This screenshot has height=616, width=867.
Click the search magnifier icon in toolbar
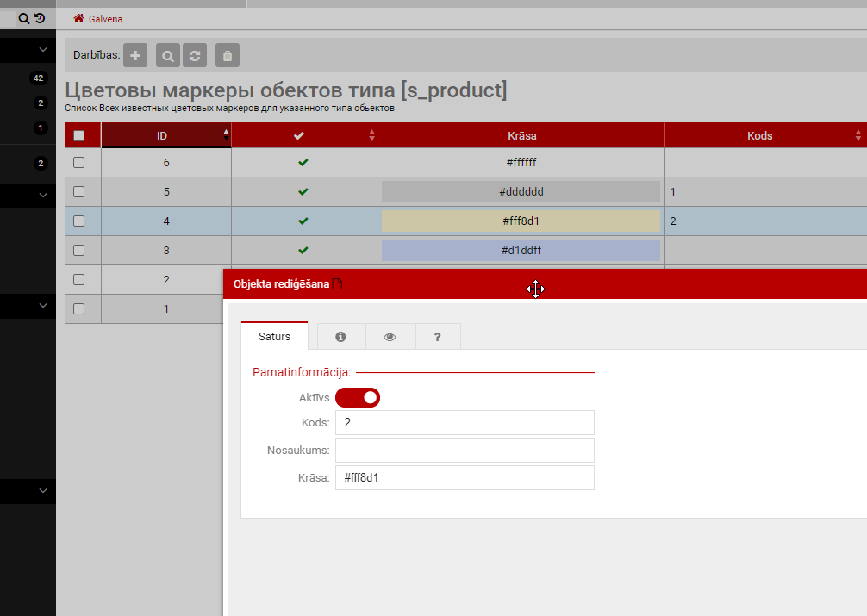click(x=168, y=55)
